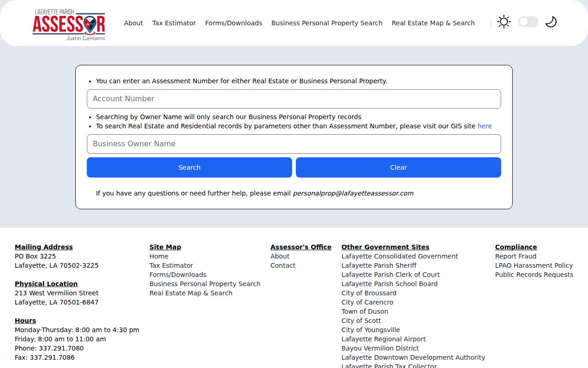Open the About menu item
588x368 pixels.
point(133,23)
